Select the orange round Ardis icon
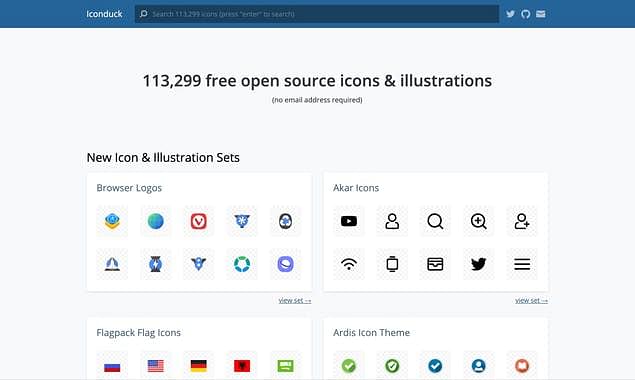The image size is (635, 380). [522, 366]
